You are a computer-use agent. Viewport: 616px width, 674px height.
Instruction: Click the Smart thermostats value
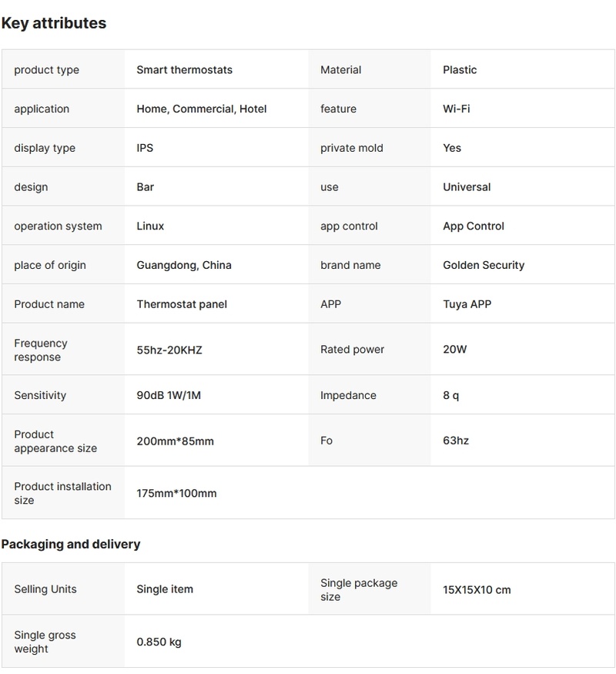coord(184,70)
